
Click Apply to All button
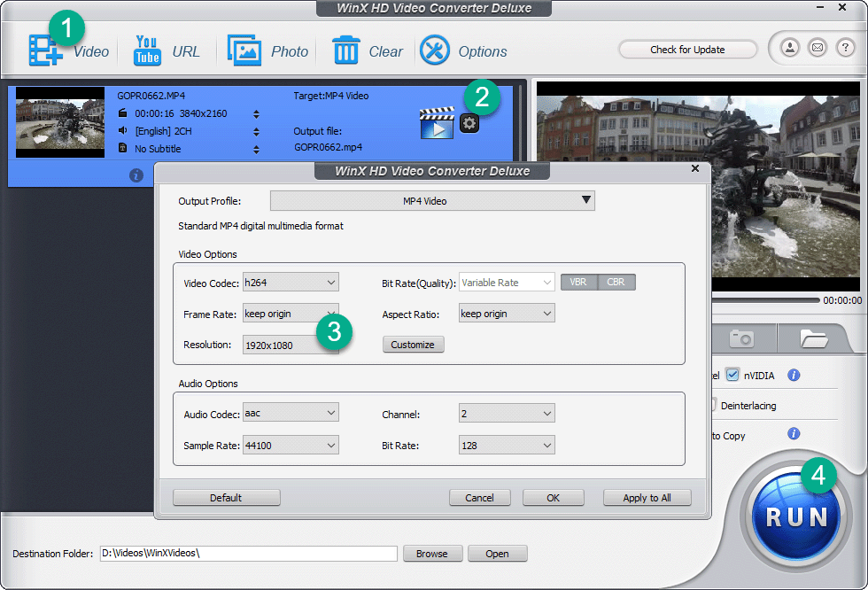[x=647, y=498]
